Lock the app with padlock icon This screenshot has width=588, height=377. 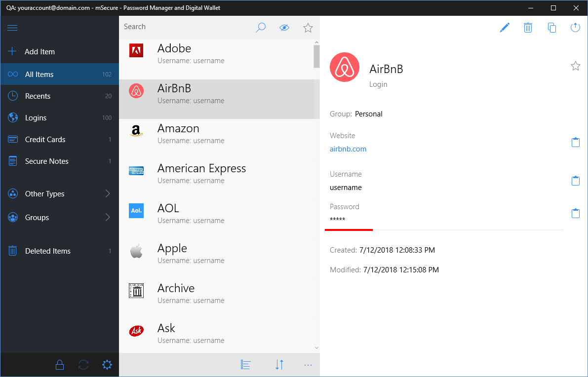click(60, 365)
